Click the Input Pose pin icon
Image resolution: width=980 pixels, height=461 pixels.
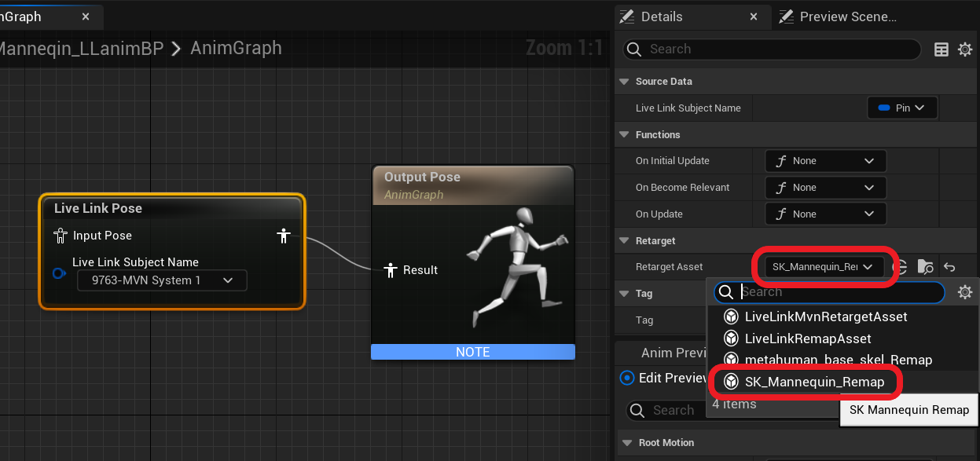tap(60, 235)
